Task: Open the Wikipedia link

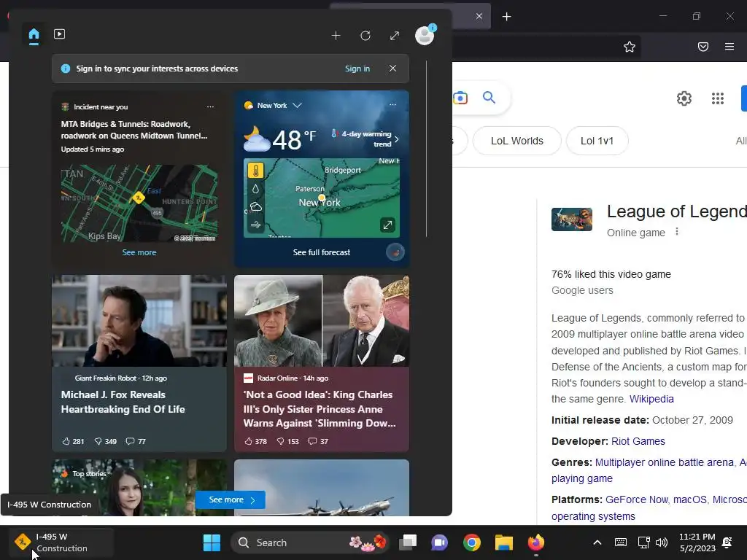Action: 651,399
